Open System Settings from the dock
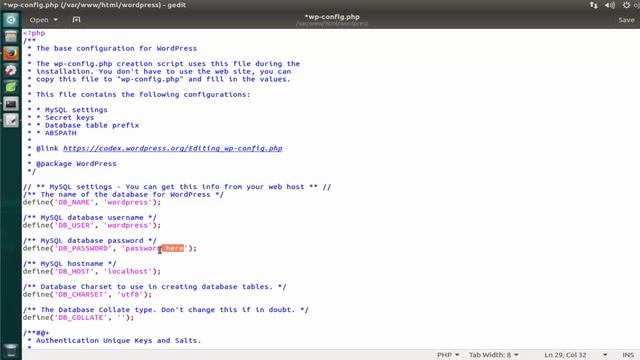This screenshot has height=360, width=640. [x=11, y=70]
